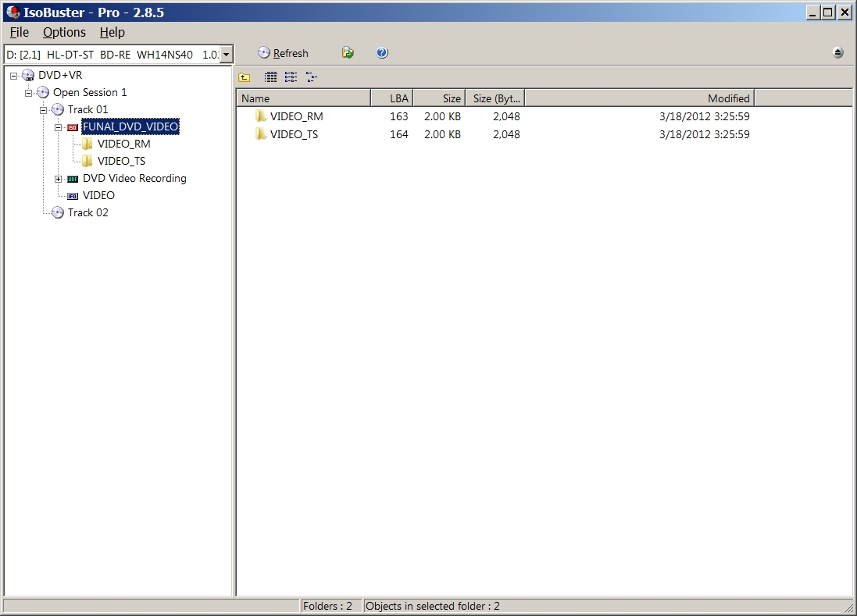Click the modified date of VIDEO_TS
This screenshot has height=616, width=857.
tap(705, 134)
